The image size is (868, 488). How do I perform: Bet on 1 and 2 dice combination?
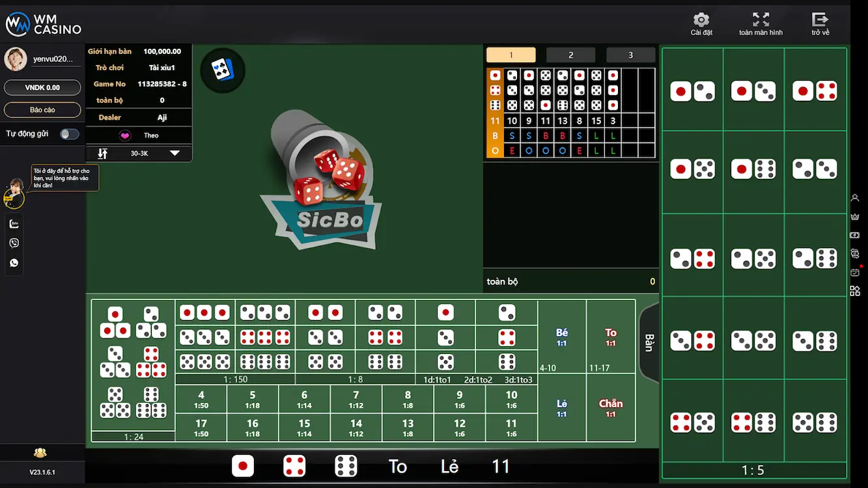[x=693, y=91]
